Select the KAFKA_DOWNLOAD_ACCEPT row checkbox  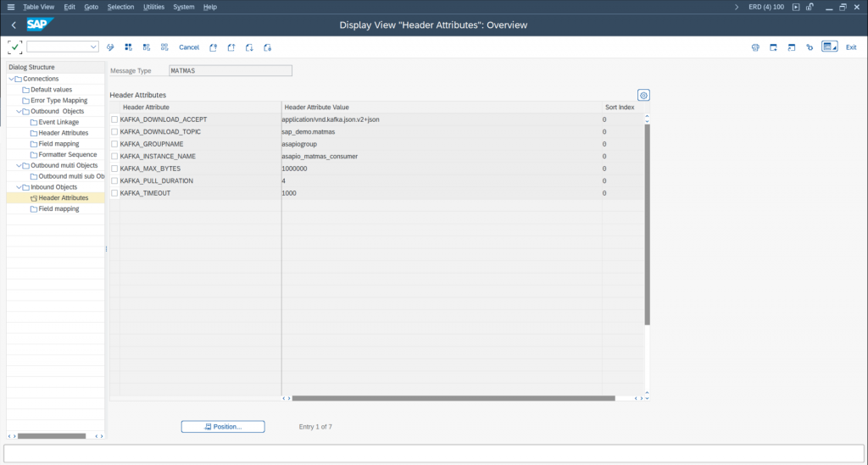[114, 119]
